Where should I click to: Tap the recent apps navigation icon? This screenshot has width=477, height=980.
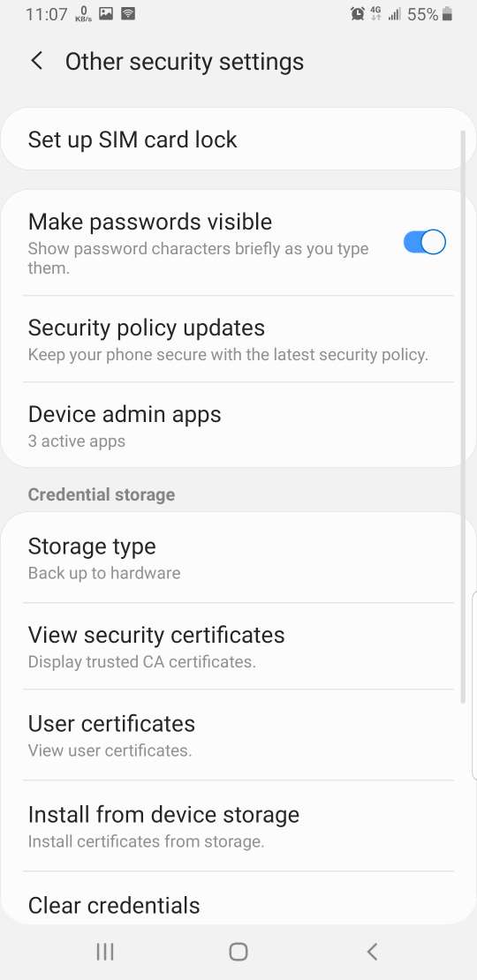(105, 952)
